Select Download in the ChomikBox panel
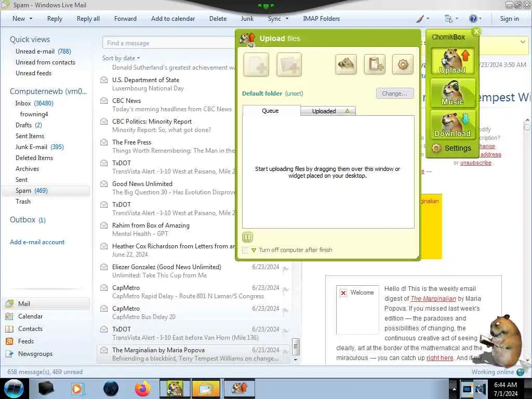This screenshot has height=399, width=532. coord(453,124)
